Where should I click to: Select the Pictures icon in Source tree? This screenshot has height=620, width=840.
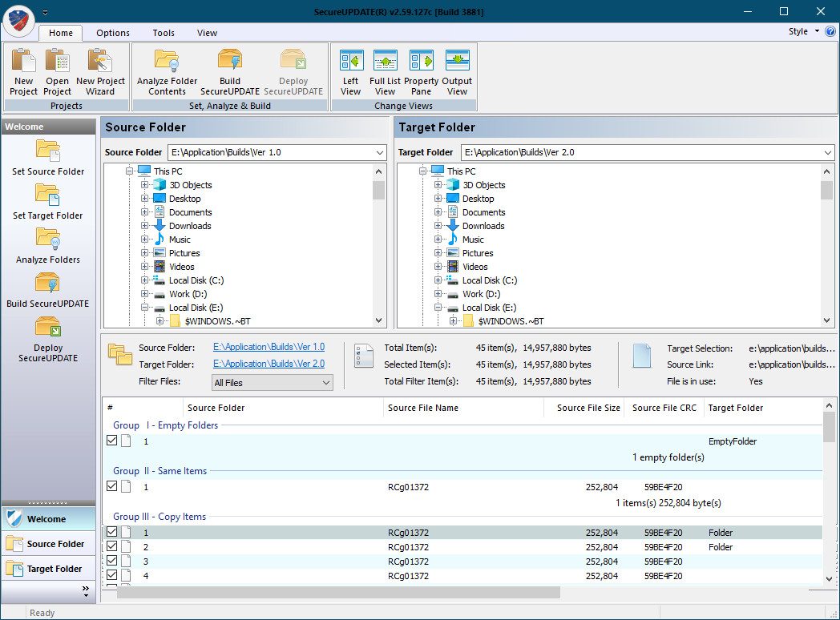160,252
